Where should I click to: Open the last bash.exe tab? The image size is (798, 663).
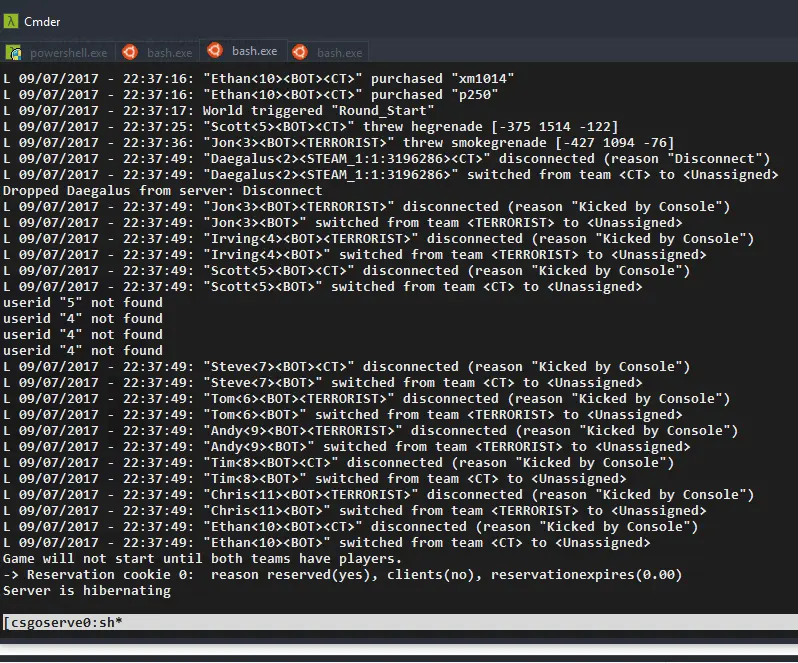[328, 52]
